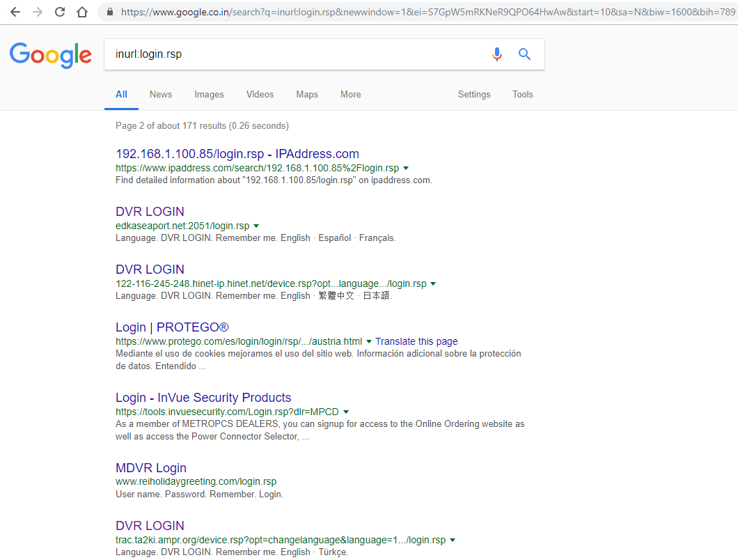
Task: Click snippet 'Find detailed information about' ipaddress.com
Action: click(x=274, y=180)
